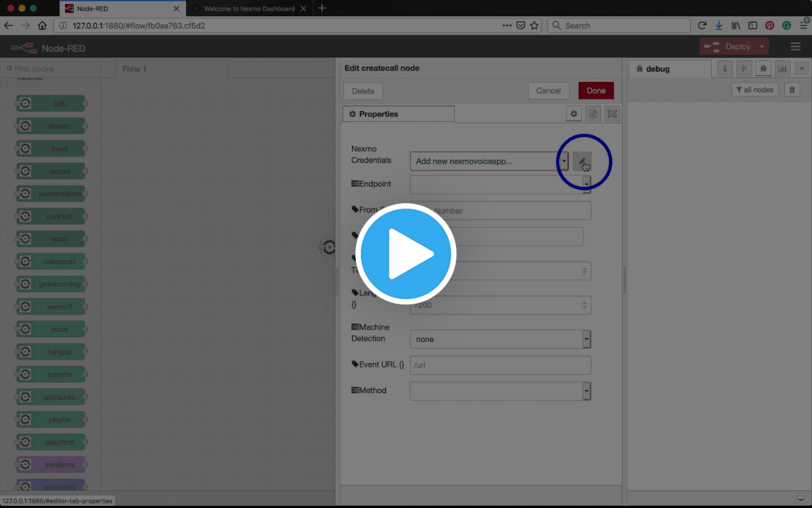Click the Cancel button
812x508 pixels.
(548, 91)
